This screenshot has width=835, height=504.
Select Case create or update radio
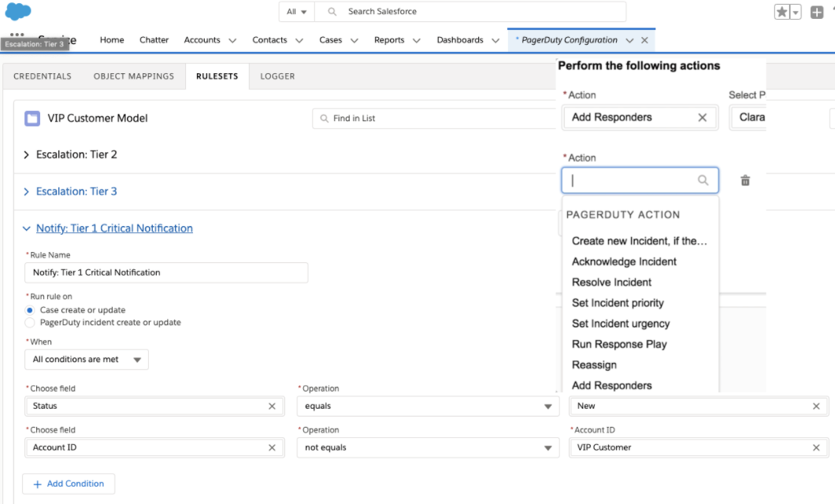click(30, 310)
